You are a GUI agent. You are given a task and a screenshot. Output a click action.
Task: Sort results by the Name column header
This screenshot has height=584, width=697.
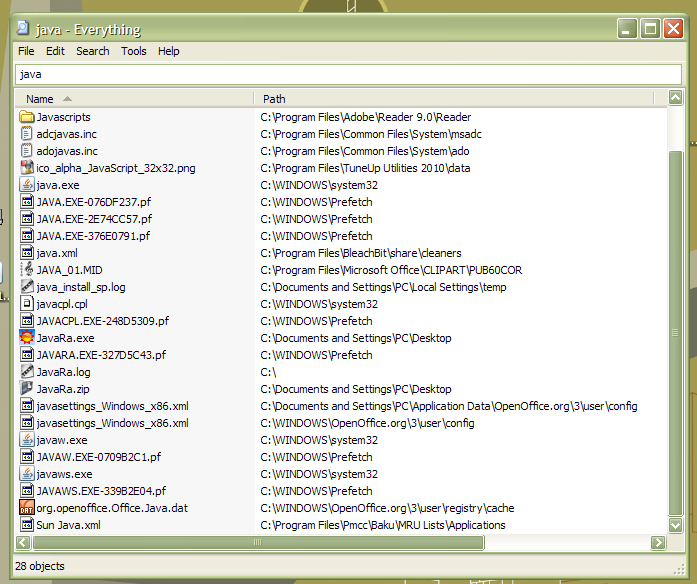tap(134, 99)
